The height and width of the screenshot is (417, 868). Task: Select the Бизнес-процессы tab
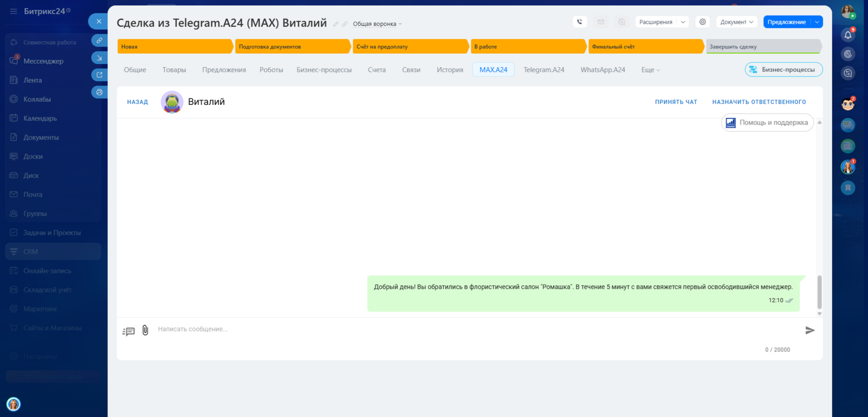[x=324, y=70]
